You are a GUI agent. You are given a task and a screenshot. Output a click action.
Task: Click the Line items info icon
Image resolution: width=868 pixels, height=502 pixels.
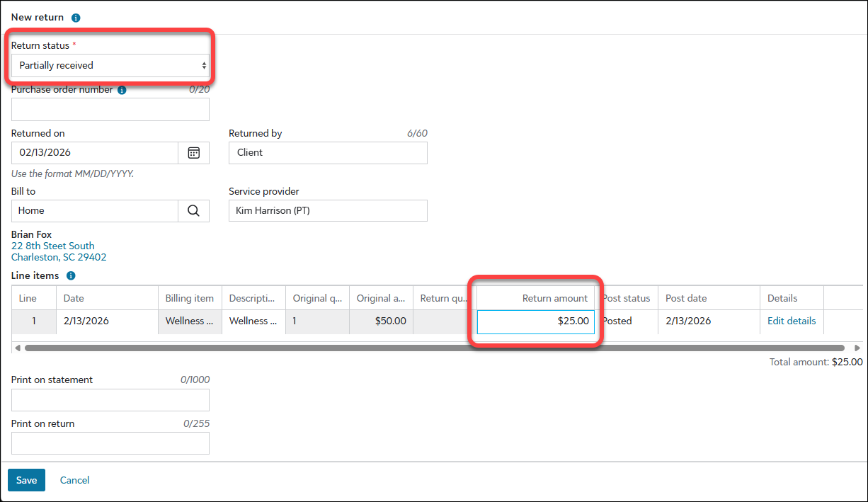coord(71,276)
